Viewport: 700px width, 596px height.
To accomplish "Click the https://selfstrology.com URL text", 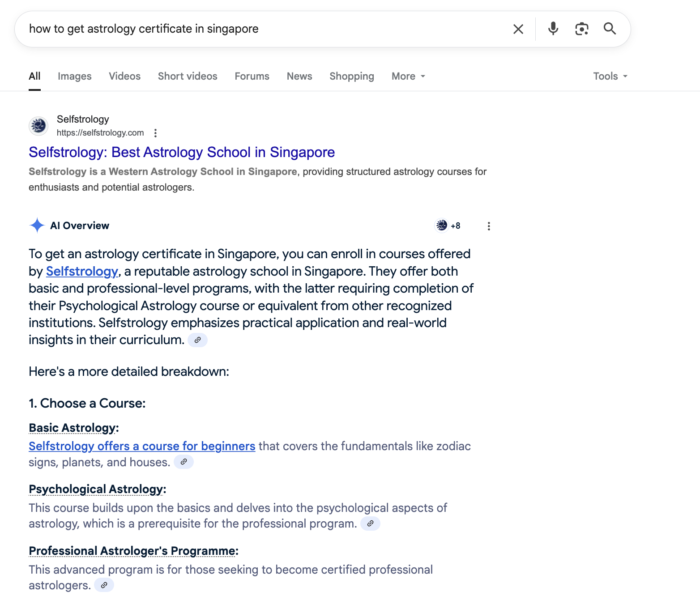I will coord(100,133).
